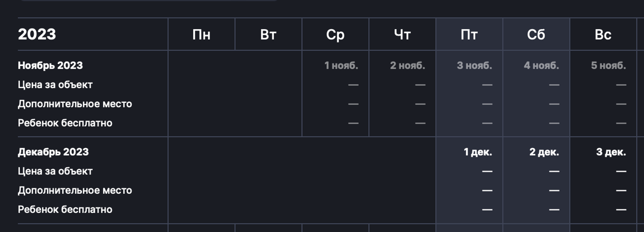644x232 pixels.
Task: Click the Пн weekday column header
Action: tap(201, 34)
